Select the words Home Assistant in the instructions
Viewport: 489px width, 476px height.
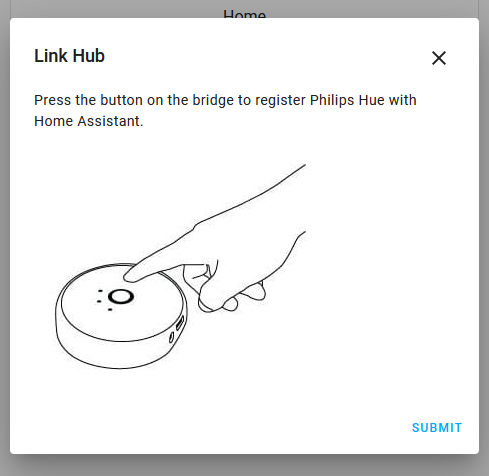(89, 121)
